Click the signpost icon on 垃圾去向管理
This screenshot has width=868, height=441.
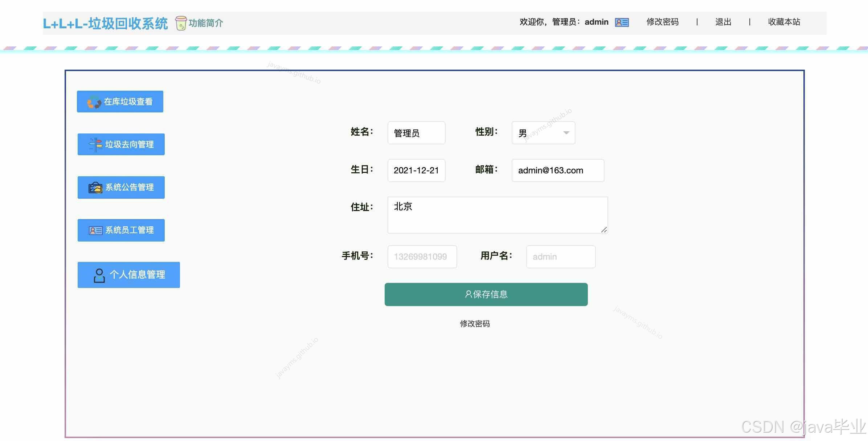point(95,145)
